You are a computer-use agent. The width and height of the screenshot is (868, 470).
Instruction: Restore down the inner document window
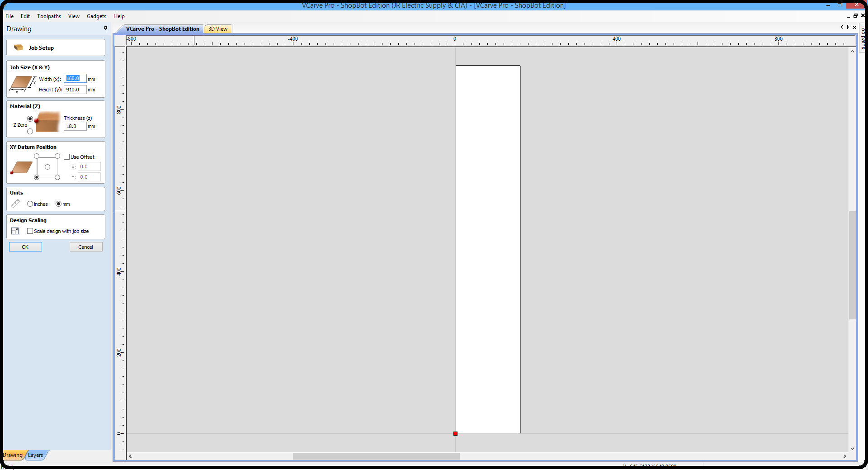[855, 16]
